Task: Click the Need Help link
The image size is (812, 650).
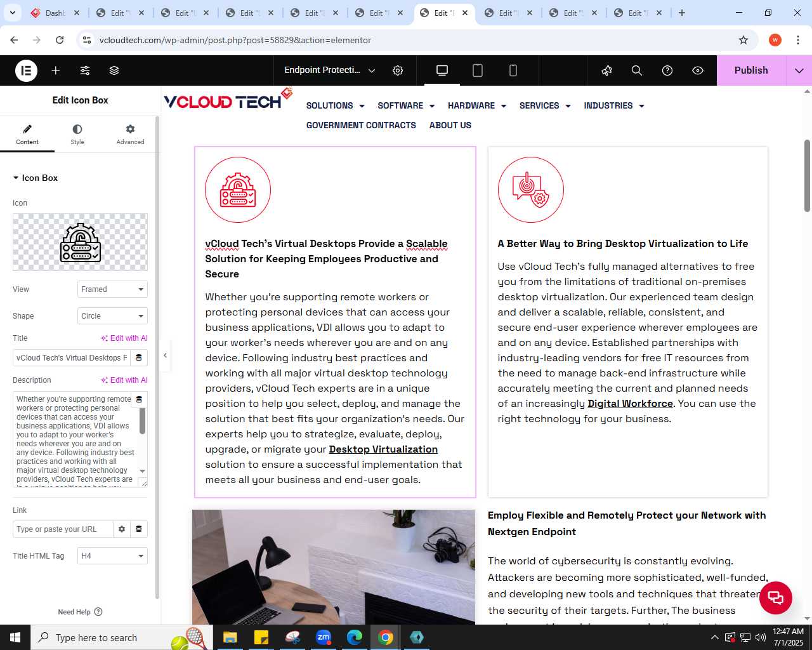Action: coord(80,612)
